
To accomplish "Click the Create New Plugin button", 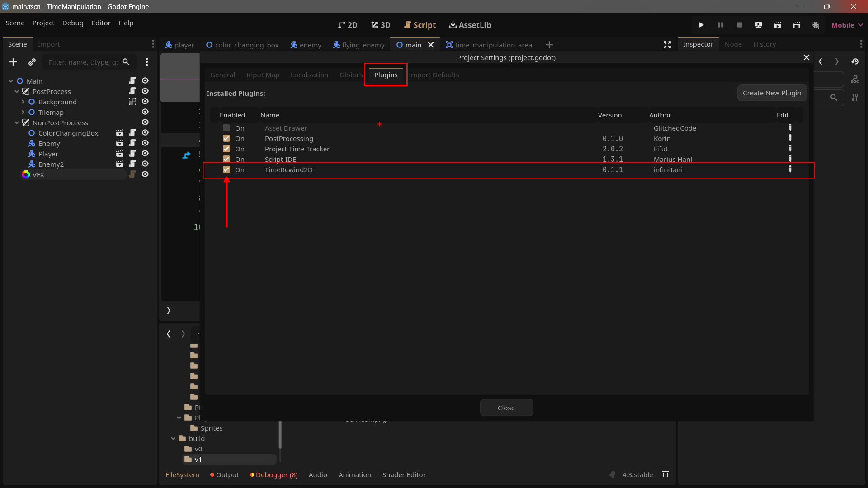I will click(x=771, y=93).
